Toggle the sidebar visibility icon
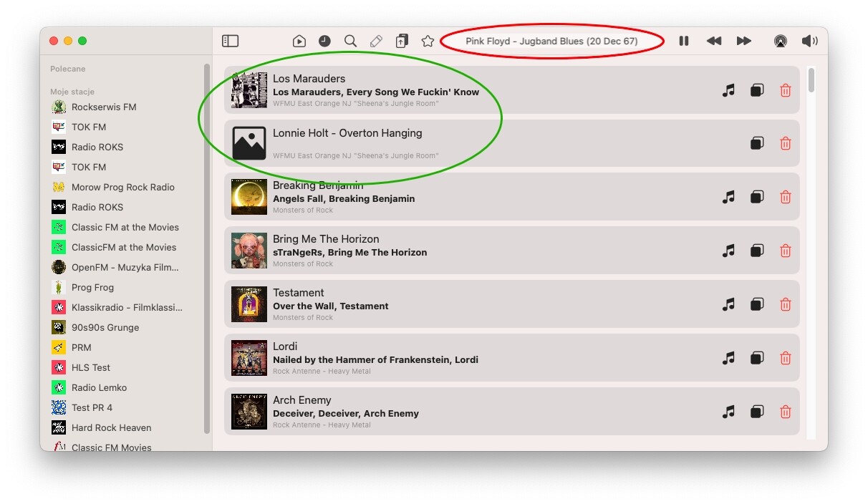Image resolution: width=868 pixels, height=504 pixels. pyautogui.click(x=230, y=41)
